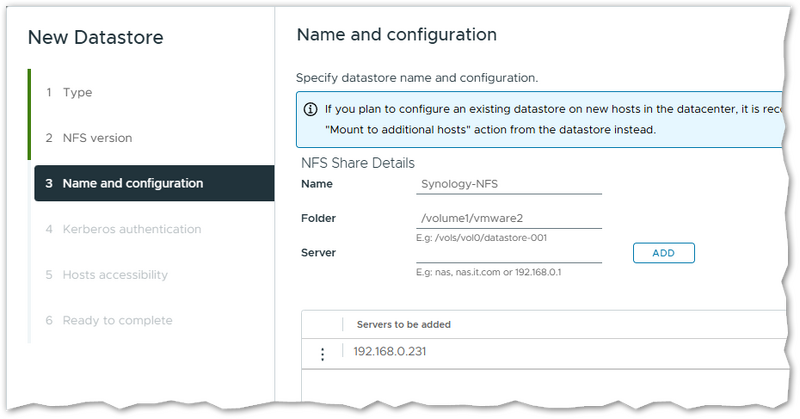Click the New Datastore wizard title

96,38
